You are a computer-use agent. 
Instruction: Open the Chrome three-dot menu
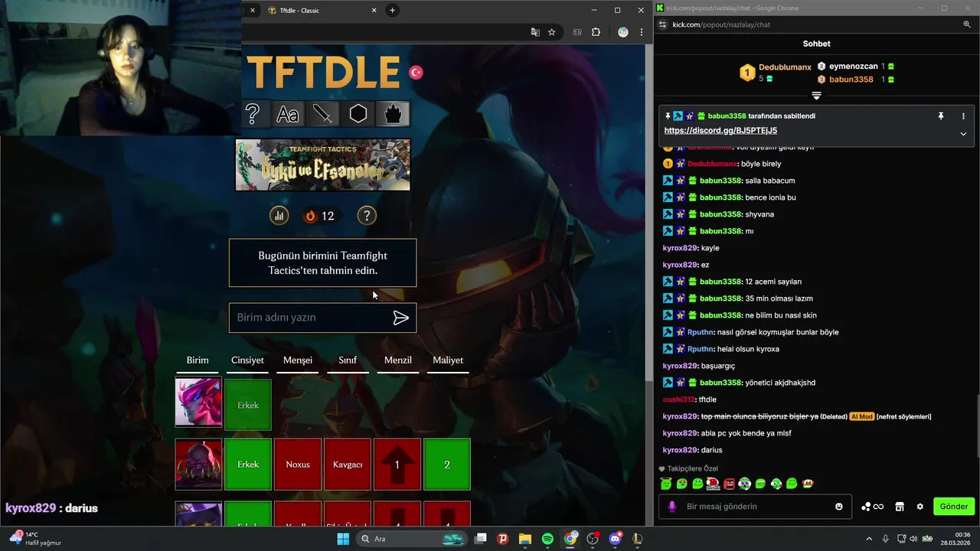click(x=642, y=32)
